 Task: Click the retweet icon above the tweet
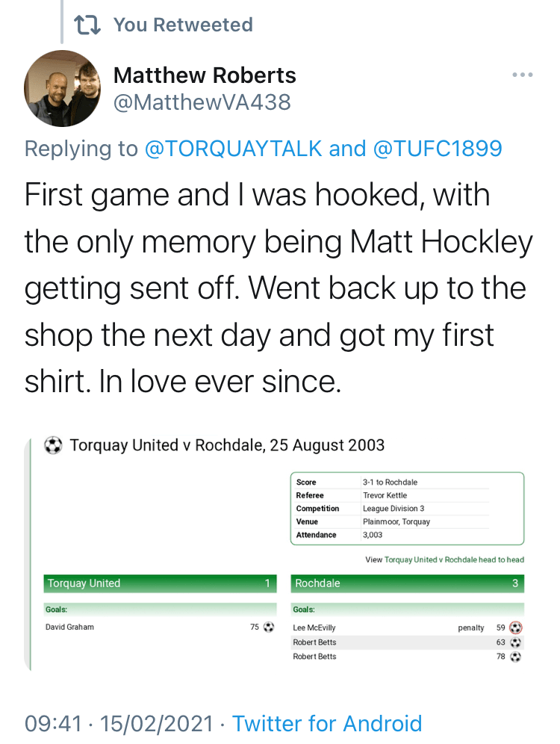[x=89, y=25]
